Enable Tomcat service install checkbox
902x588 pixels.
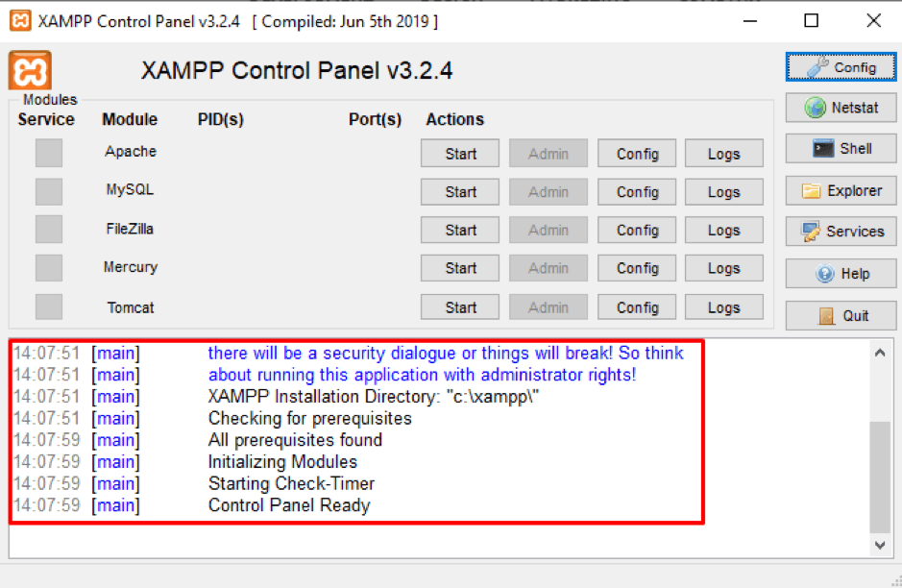click(x=48, y=306)
